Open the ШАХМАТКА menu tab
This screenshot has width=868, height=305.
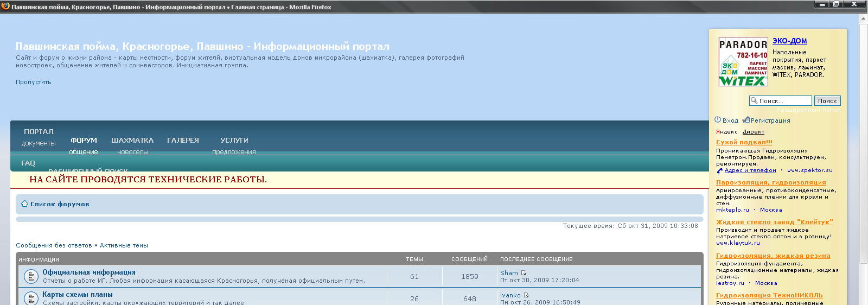[132, 140]
